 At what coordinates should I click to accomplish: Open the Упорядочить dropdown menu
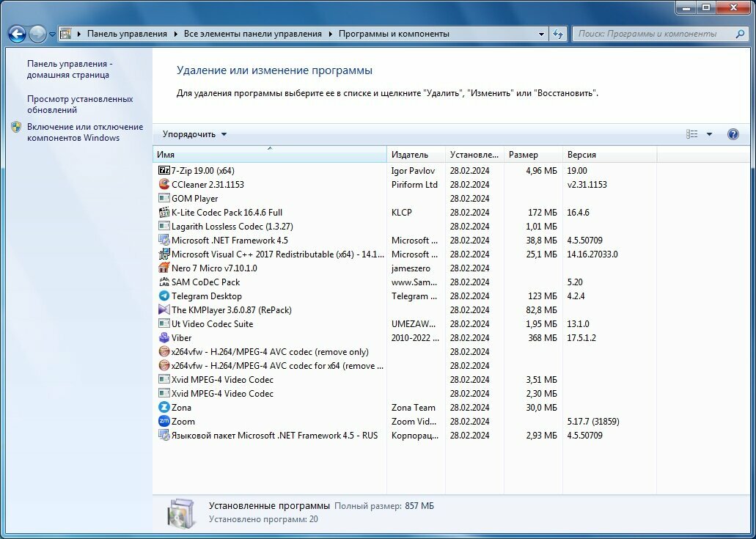194,134
